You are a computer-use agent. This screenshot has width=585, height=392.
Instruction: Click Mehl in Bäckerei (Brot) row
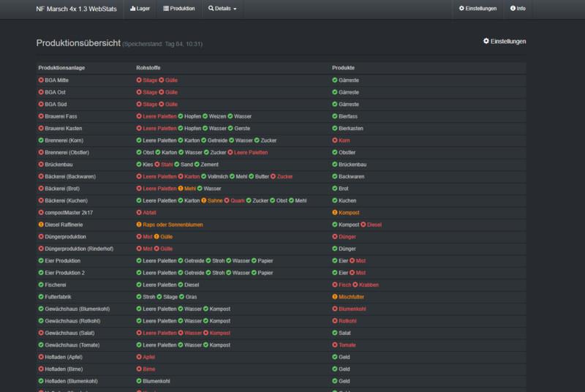coord(190,189)
